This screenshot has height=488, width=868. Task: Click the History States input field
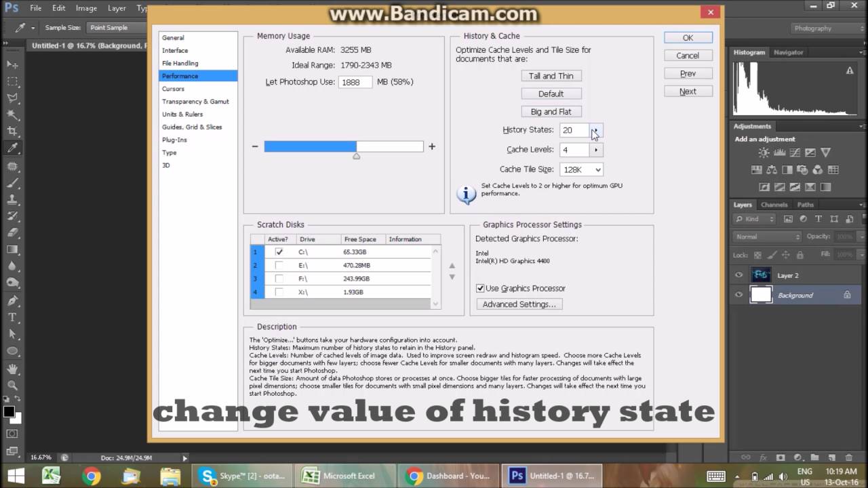574,130
